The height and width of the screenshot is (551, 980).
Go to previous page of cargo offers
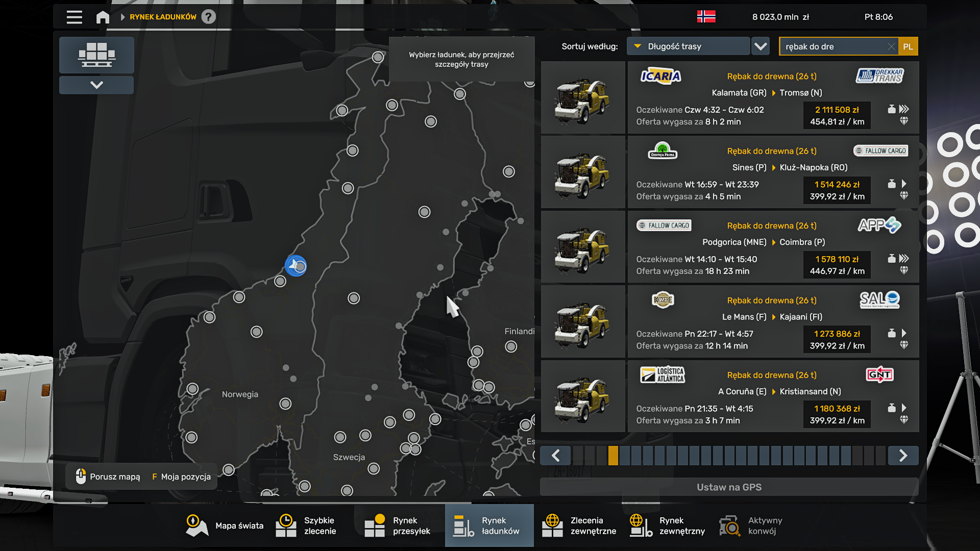click(556, 456)
